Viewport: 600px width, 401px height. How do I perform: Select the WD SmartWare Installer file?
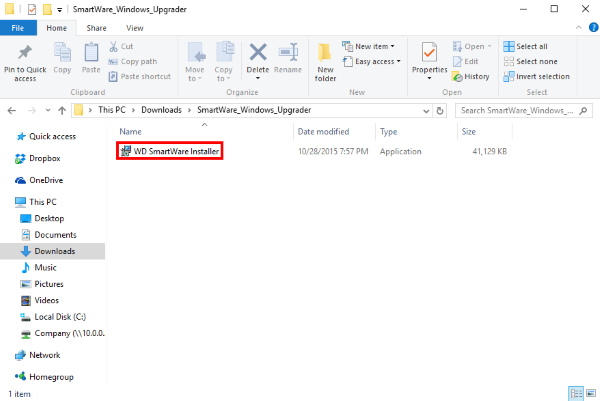coord(170,151)
